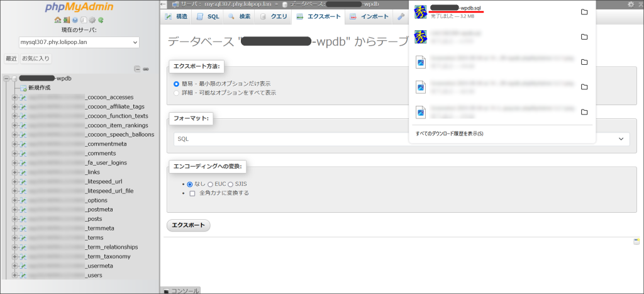Select SJIS encoding radio button

pos(230,184)
